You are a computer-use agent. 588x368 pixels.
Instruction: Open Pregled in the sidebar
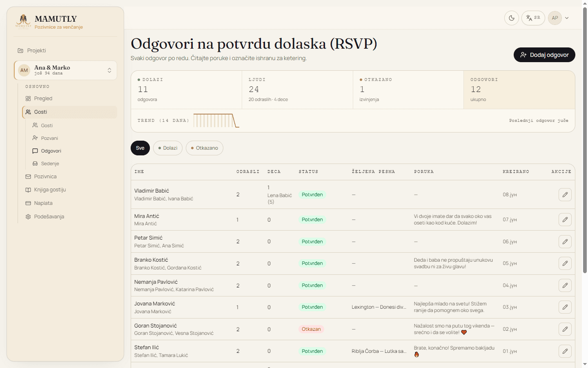coord(69,99)
